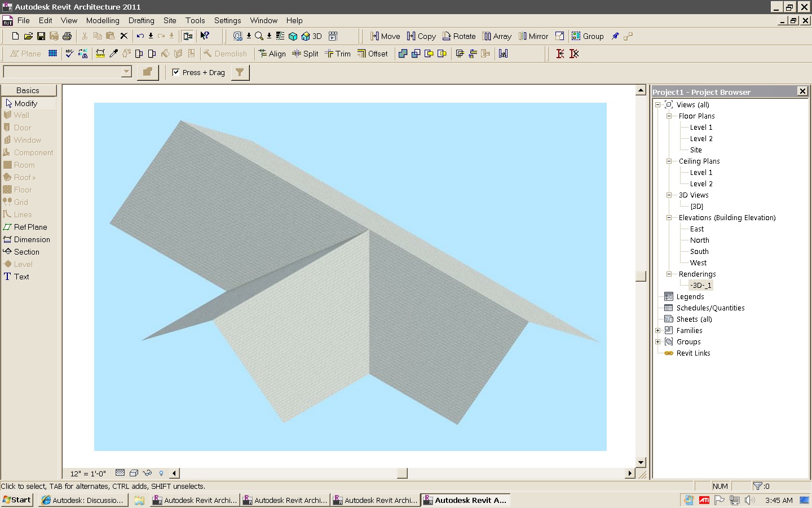The image size is (812, 508).
Task: Open the Type Selector dropdown
Action: (x=126, y=72)
